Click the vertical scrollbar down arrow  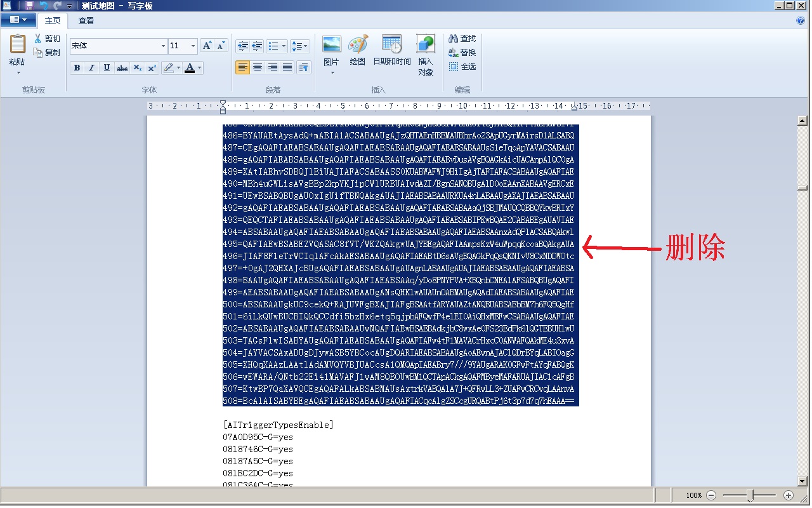802,481
